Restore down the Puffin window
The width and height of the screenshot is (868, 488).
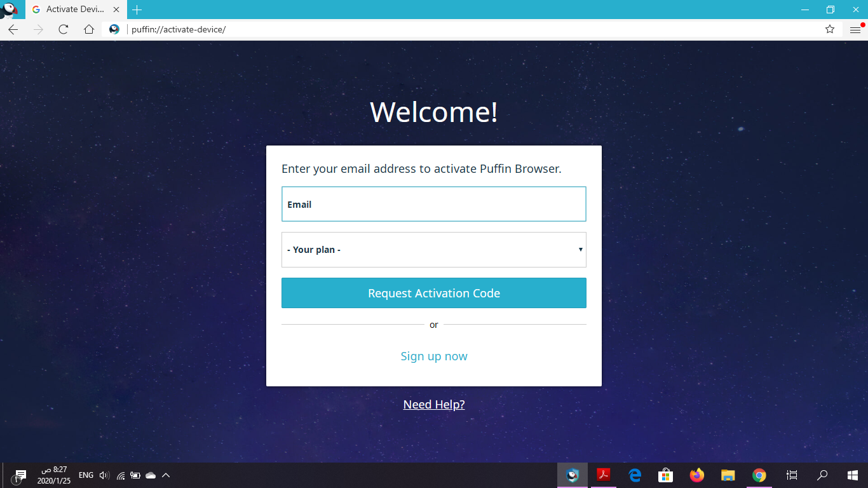pos(831,10)
